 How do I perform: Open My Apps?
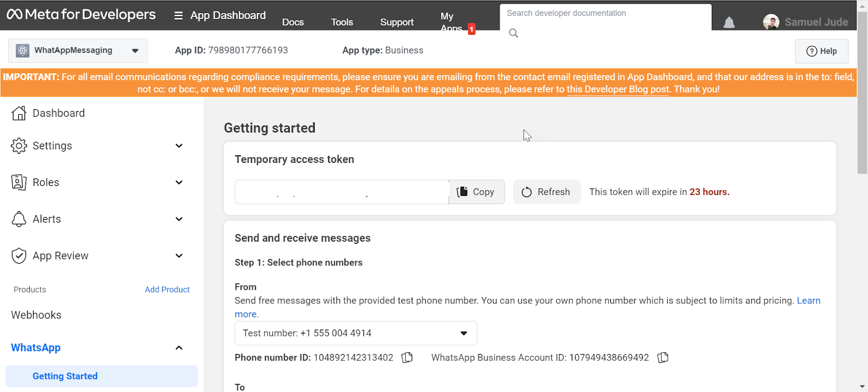click(x=451, y=22)
